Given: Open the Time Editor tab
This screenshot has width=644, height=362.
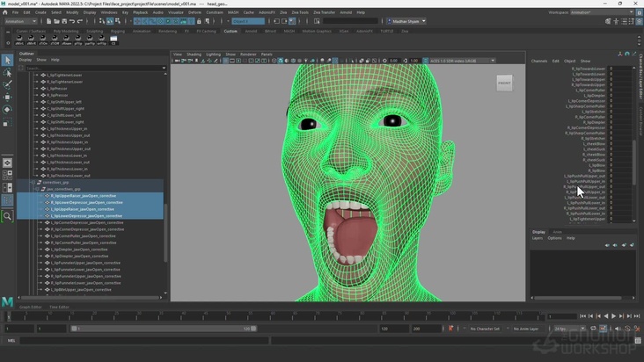Looking at the screenshot, I should 59,307.
